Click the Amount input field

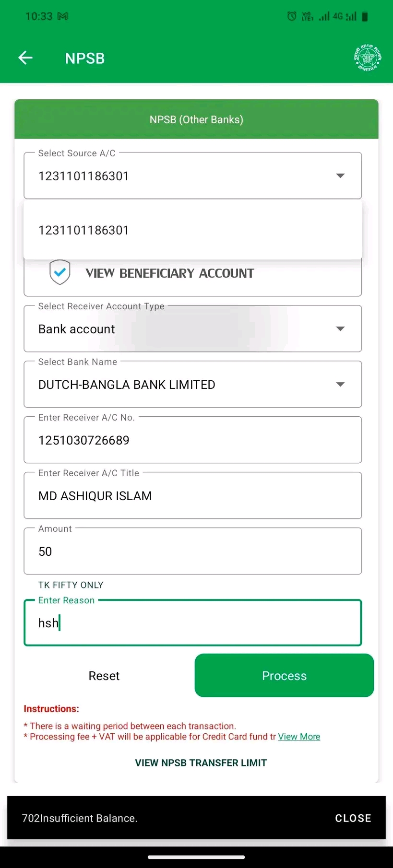[193, 551]
